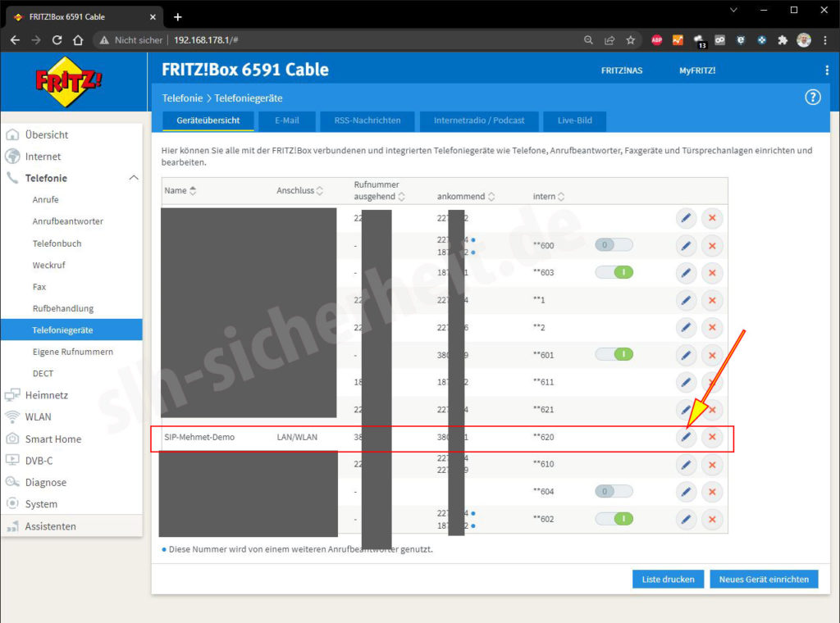Delete the device with extension **600
Image resolution: width=840 pixels, height=623 pixels.
pyautogui.click(x=712, y=246)
